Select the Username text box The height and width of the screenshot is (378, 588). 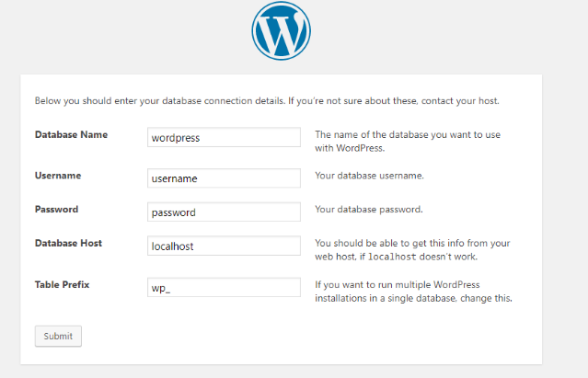pos(224,178)
